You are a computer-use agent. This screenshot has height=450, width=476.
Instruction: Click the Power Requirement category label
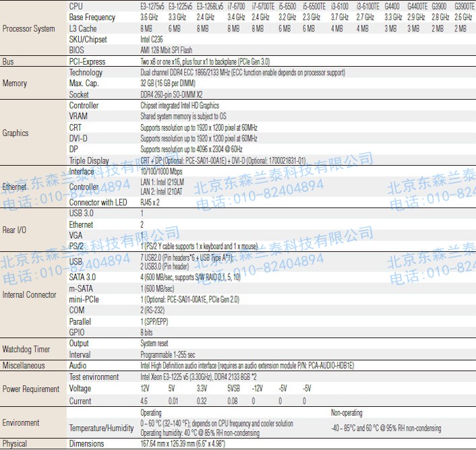point(31,389)
